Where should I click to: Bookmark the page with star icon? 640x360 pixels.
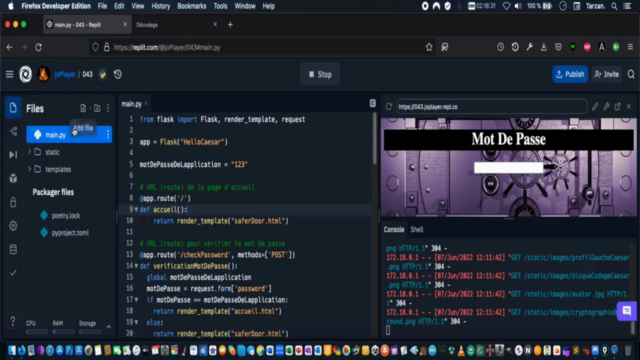click(x=429, y=47)
